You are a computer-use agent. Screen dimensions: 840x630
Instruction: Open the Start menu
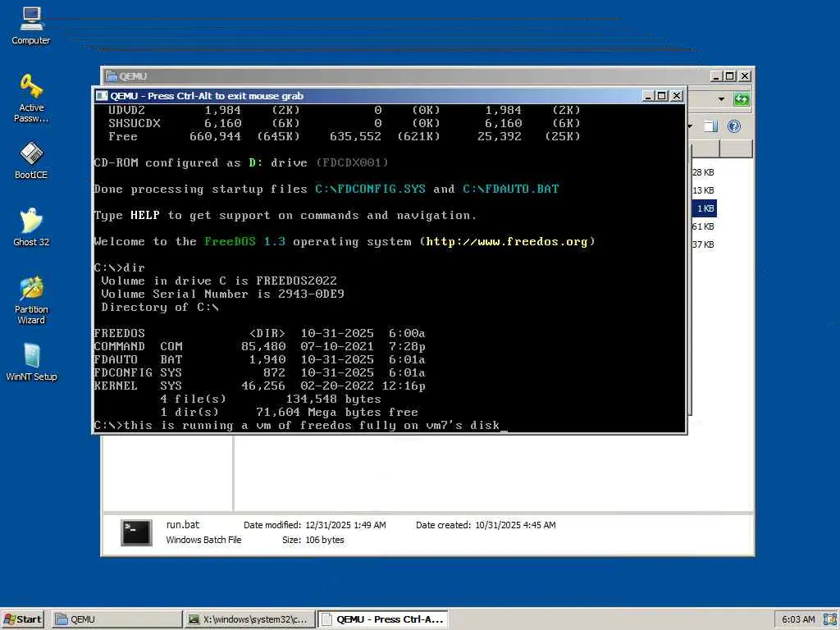tap(22, 619)
